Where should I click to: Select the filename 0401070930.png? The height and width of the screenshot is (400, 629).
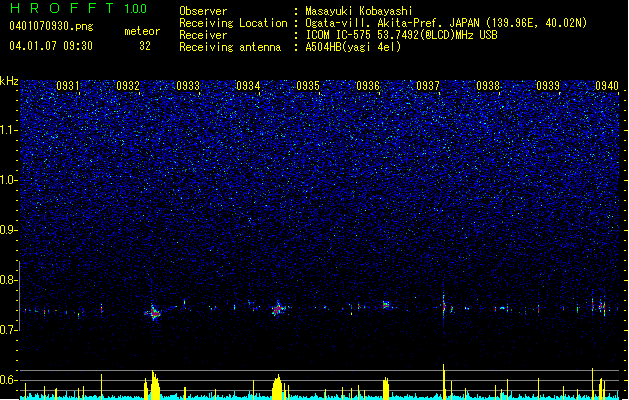[x=51, y=26]
